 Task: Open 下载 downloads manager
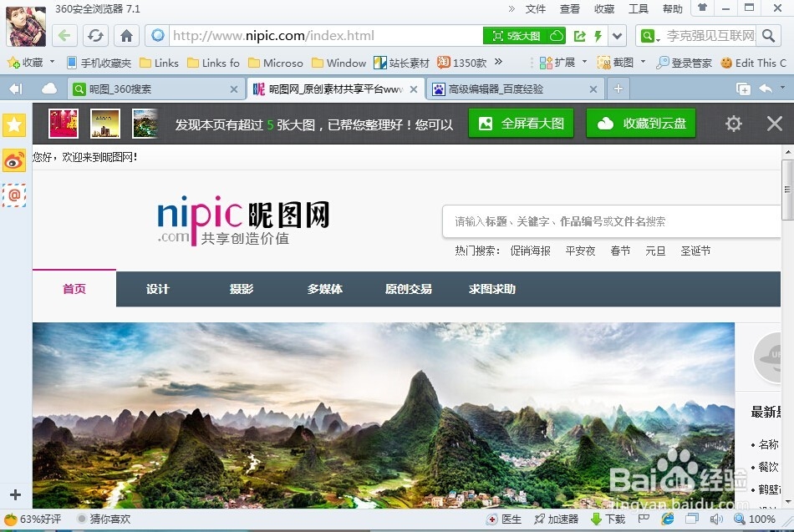click(608, 519)
